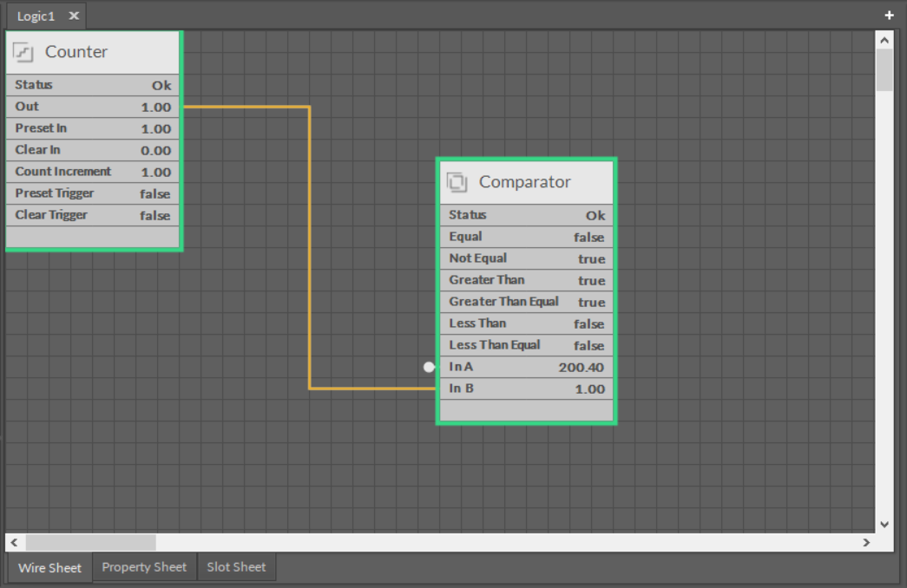Click the Counter Out slot row

[x=93, y=107]
